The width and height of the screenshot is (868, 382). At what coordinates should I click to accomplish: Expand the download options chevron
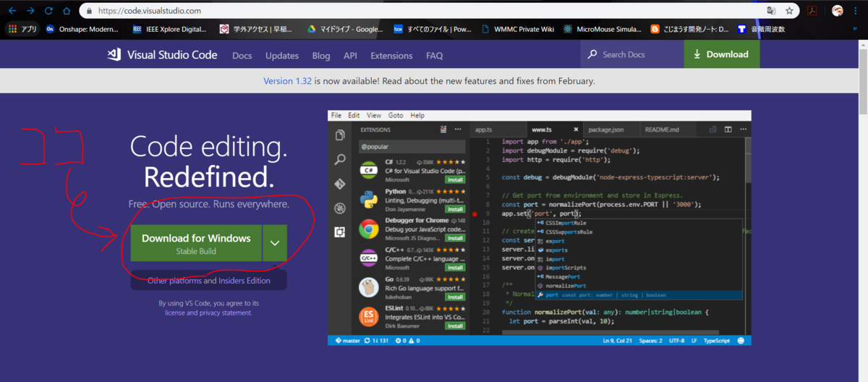coord(275,243)
